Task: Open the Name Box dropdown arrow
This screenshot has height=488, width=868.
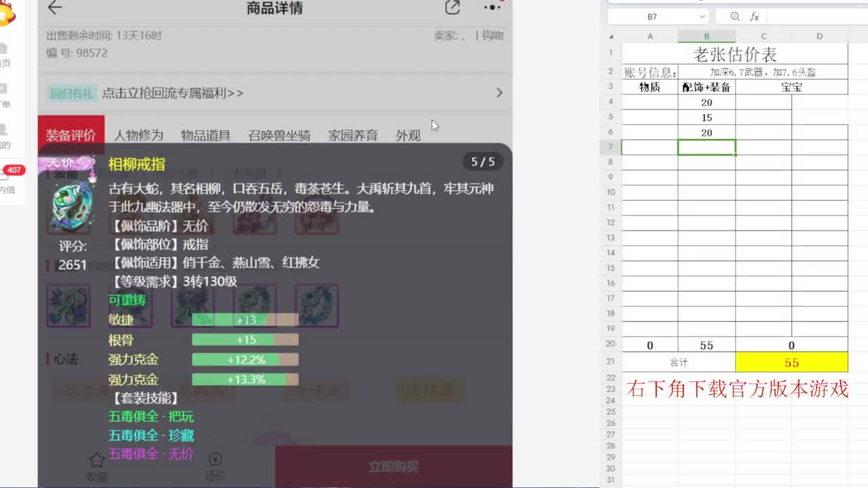Action: coord(702,16)
